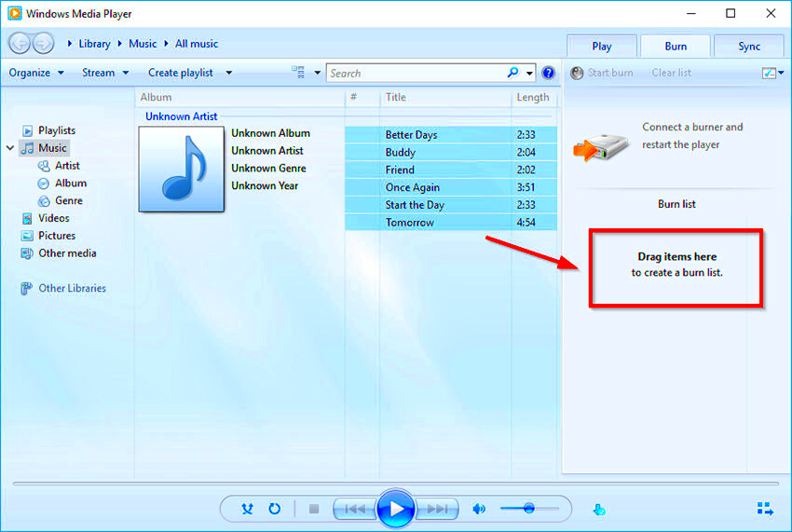Select the song Buddy
Screen dimensions: 792x532
click(451, 153)
